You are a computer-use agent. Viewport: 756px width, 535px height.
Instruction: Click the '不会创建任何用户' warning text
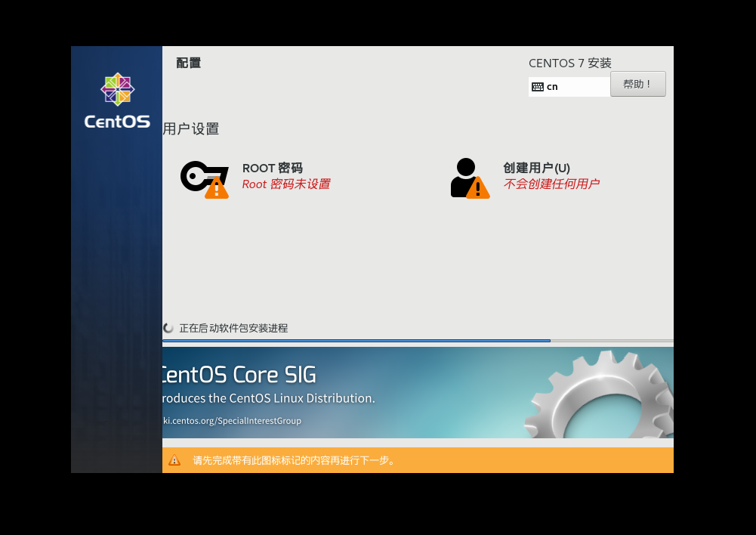tap(551, 184)
